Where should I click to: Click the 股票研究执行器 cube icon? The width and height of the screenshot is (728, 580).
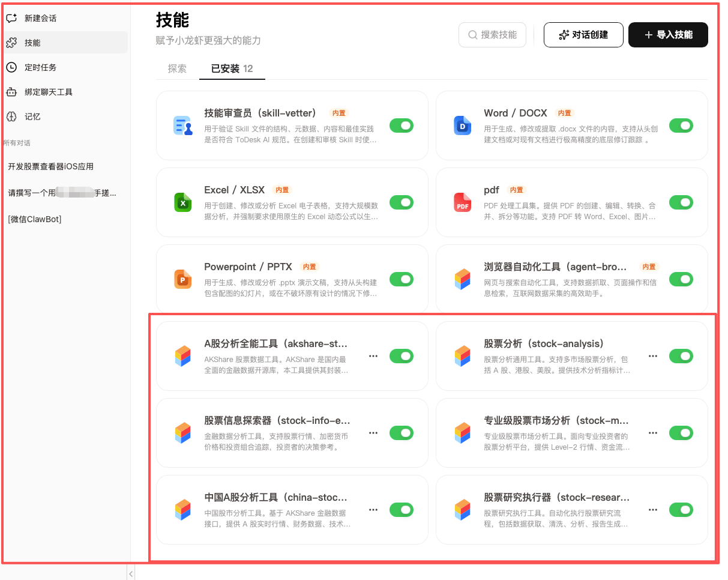[x=463, y=510]
